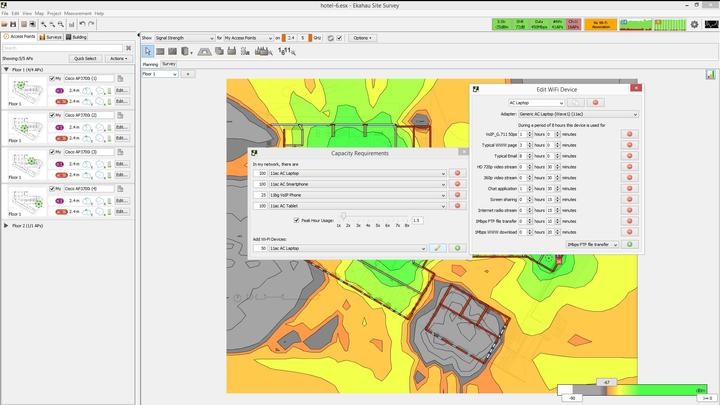Viewport: 720px width, 405px height.
Task: Toggle 5 GHz band selector
Action: pyautogui.click(x=304, y=38)
